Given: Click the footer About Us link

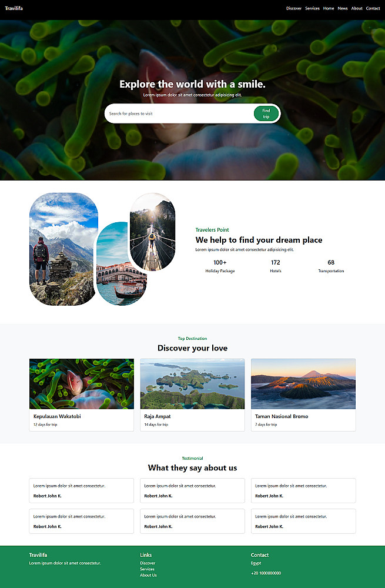Looking at the screenshot, I should tap(149, 575).
